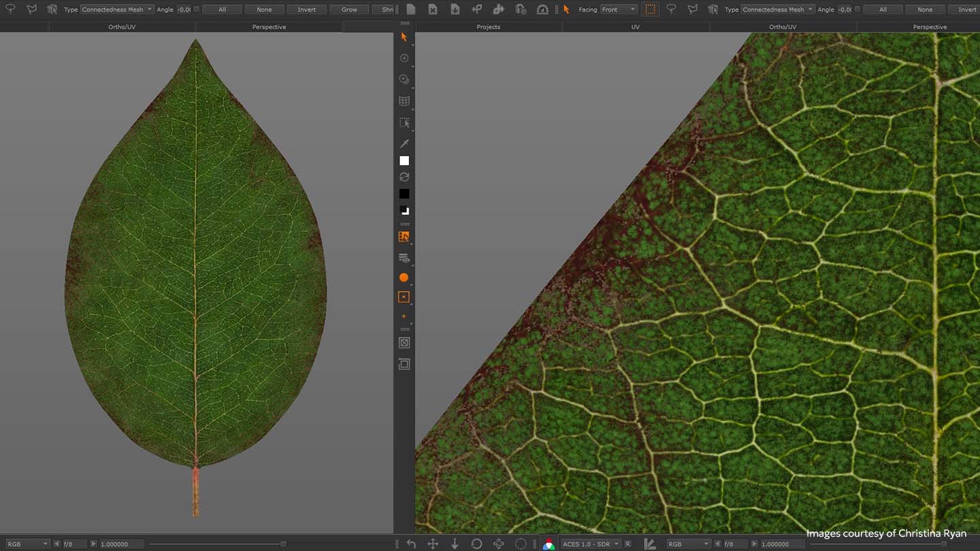Toggle the R button next to ACES dropdown

tap(627, 544)
